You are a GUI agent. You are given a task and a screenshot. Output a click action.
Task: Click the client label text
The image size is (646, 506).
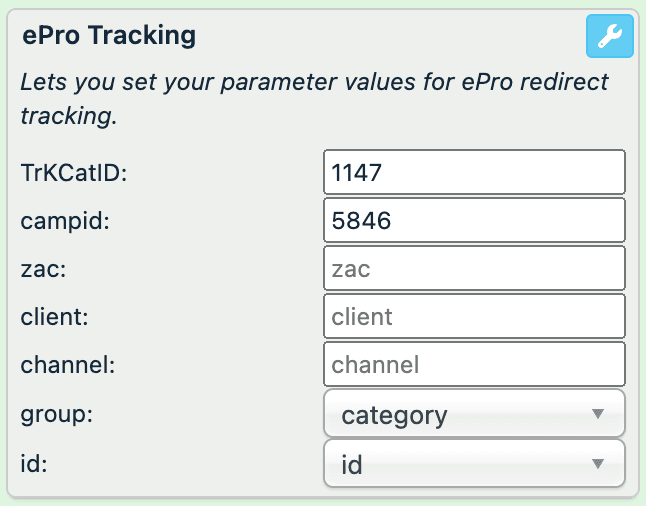[56, 317]
